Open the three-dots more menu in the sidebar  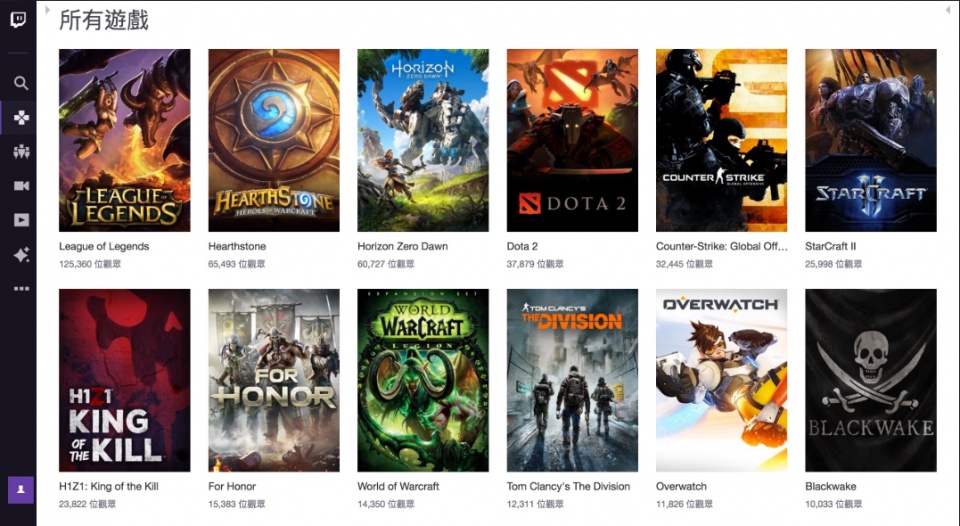point(21,288)
